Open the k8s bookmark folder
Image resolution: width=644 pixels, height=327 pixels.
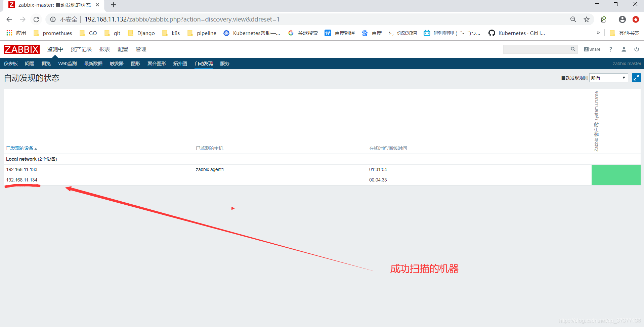click(x=171, y=33)
